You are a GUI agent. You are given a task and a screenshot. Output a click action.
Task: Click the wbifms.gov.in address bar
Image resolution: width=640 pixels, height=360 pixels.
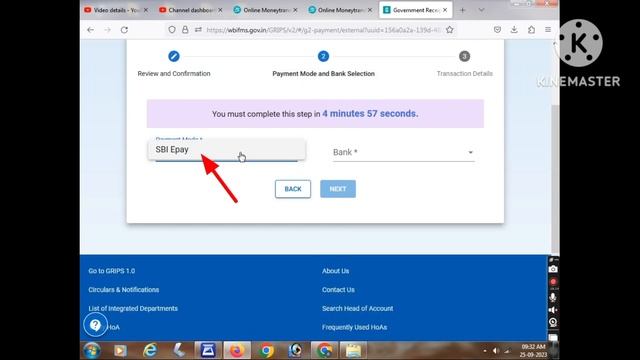(323, 30)
